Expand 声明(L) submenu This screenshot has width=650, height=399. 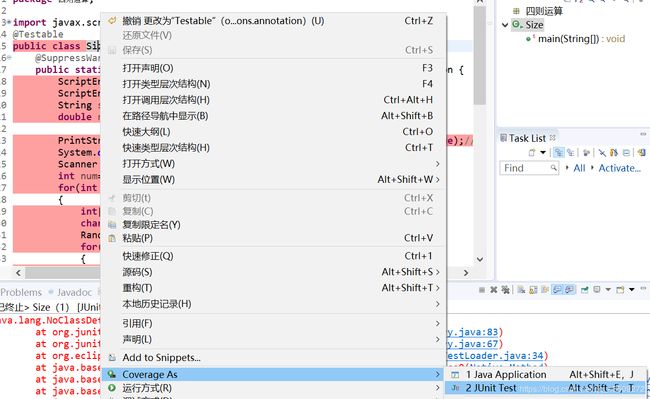274,339
